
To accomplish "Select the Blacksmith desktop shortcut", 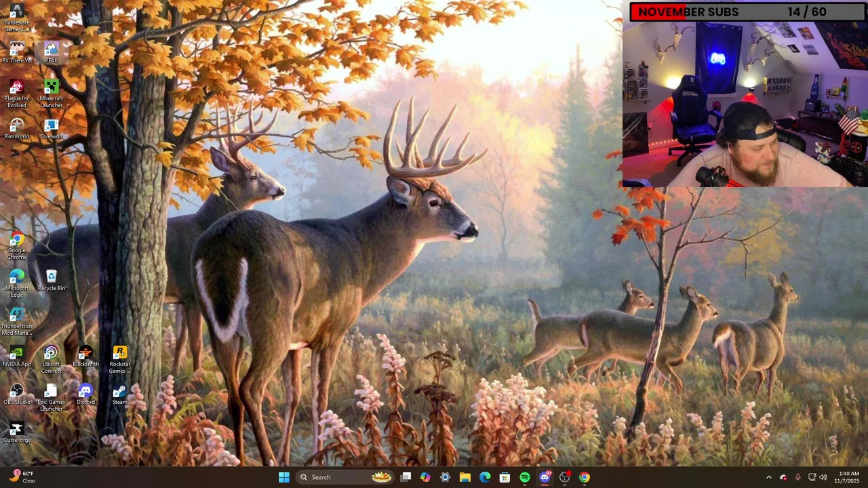I will [85, 357].
